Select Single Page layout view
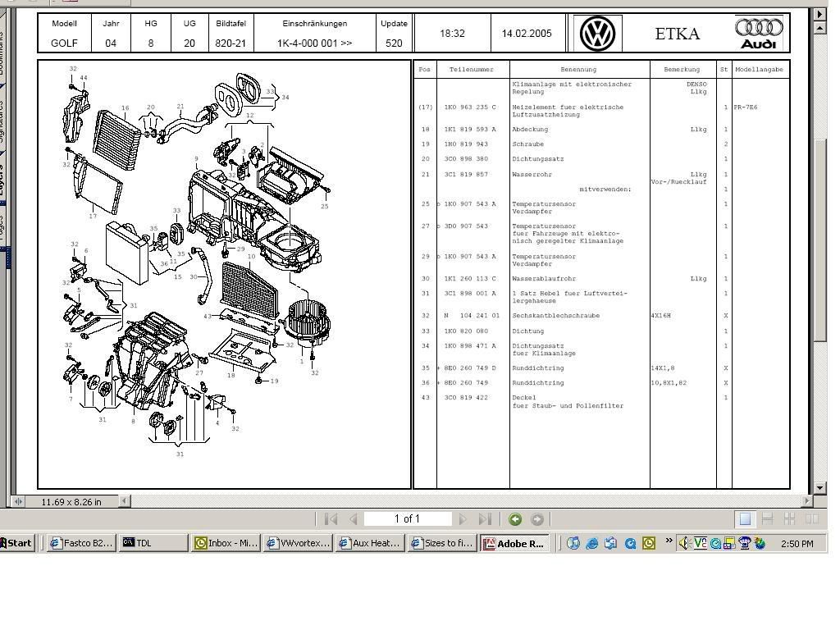The image size is (840, 630). [745, 519]
